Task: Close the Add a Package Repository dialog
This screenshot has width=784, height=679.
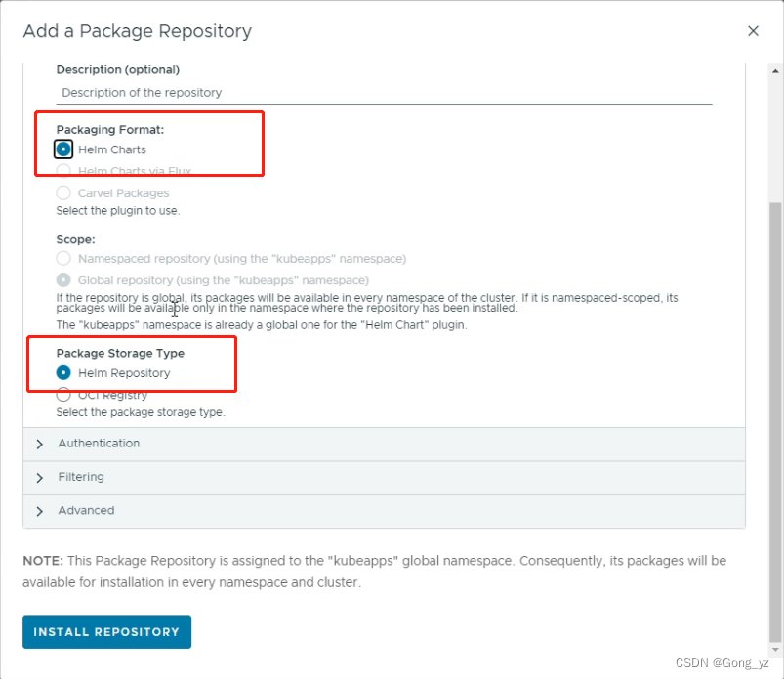Action: tap(753, 31)
